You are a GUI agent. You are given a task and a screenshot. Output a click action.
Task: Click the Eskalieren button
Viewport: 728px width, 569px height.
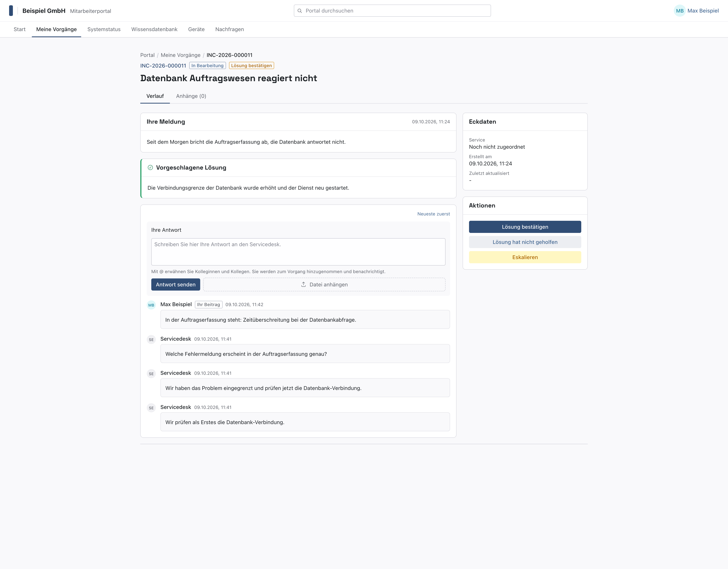(x=525, y=257)
